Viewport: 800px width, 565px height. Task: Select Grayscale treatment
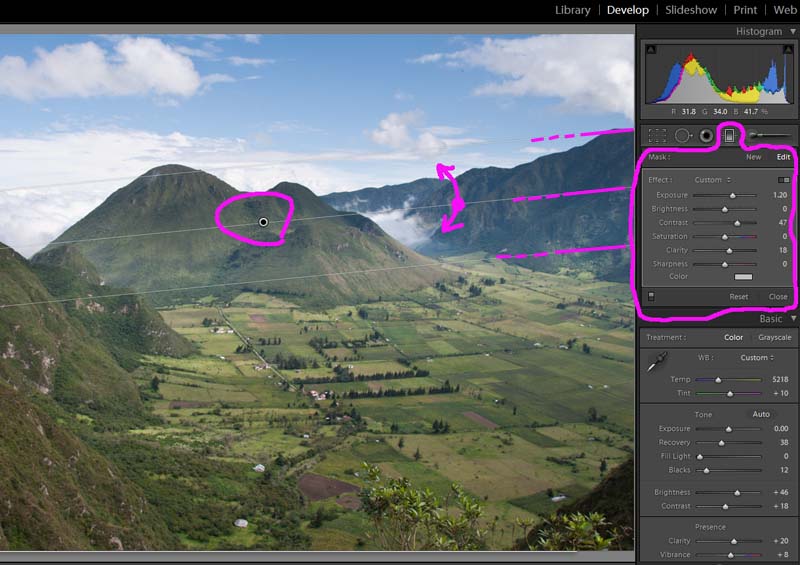[774, 337]
